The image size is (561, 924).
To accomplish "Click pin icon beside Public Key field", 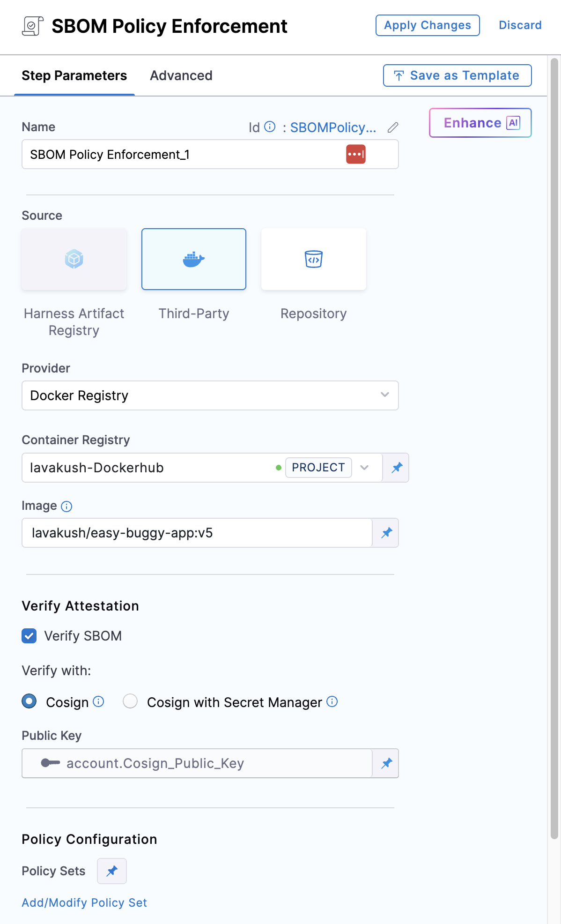I will tap(386, 763).
